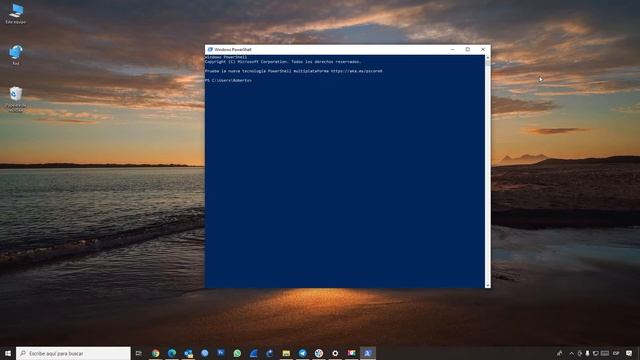Viewport: 640px width, 360px height.
Task: Open the Settings gear taskbar icon
Action: pos(335,353)
